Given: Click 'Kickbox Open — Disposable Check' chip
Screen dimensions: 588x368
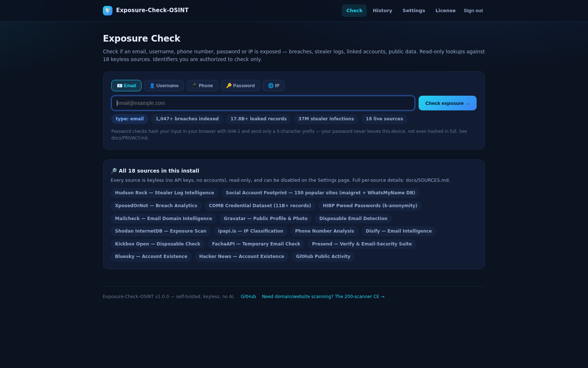Looking at the screenshot, I should click(x=158, y=244).
